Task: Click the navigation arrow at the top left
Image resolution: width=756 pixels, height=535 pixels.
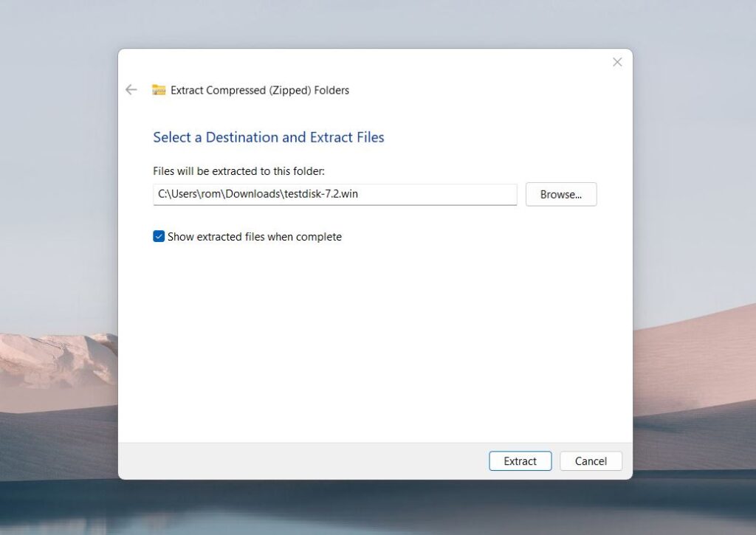Action: (x=131, y=89)
